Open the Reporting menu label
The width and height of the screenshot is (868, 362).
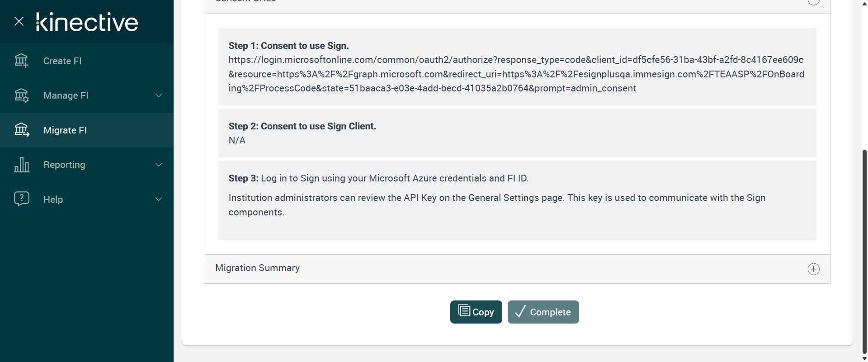tap(64, 165)
